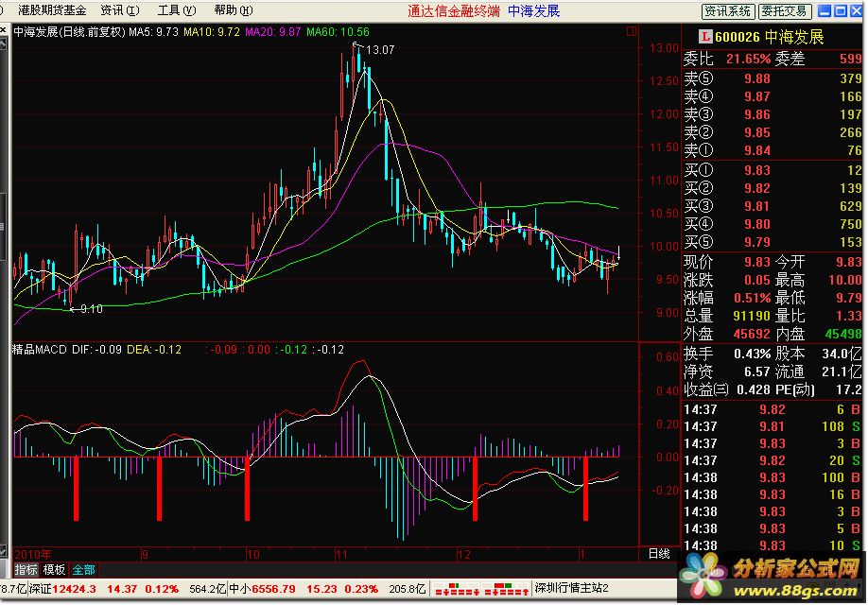
Task: Click the 14:38 trade of 16 B
Action: coord(773,494)
